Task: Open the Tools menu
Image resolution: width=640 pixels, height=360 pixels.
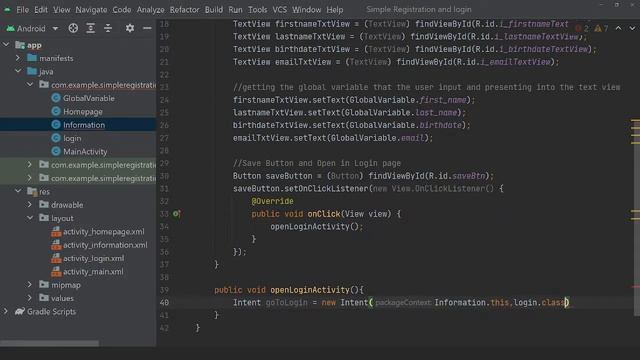Action: pos(258,9)
